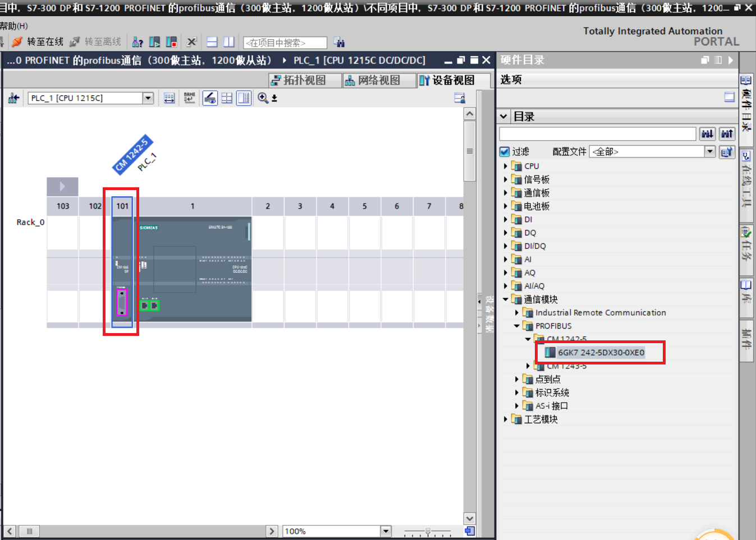756x540 pixels.
Task: Split the editor space vertically
Action: [229, 42]
